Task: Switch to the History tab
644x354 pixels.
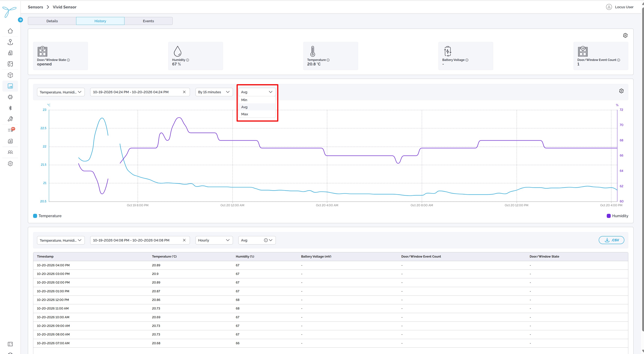Action: coord(100,21)
